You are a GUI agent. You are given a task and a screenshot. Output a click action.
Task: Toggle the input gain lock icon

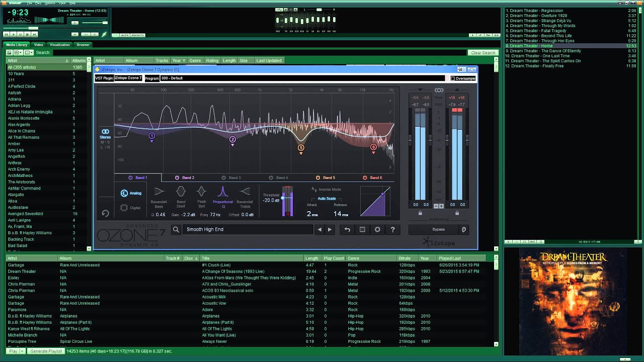(x=420, y=213)
